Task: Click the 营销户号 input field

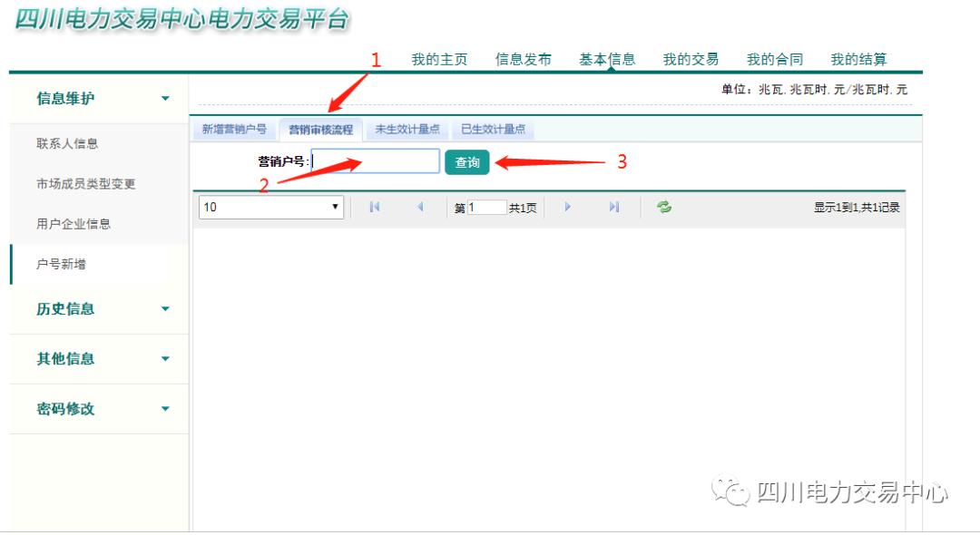Action: [x=374, y=160]
